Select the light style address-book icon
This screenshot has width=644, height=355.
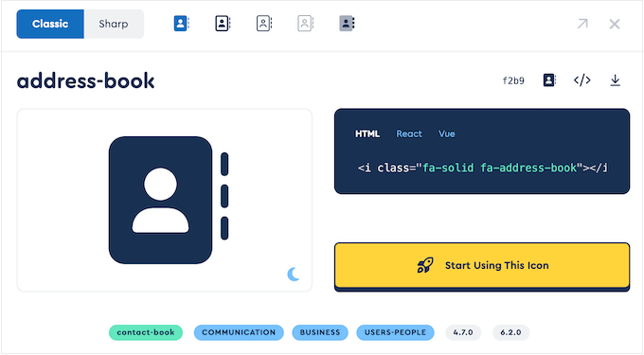(x=264, y=24)
